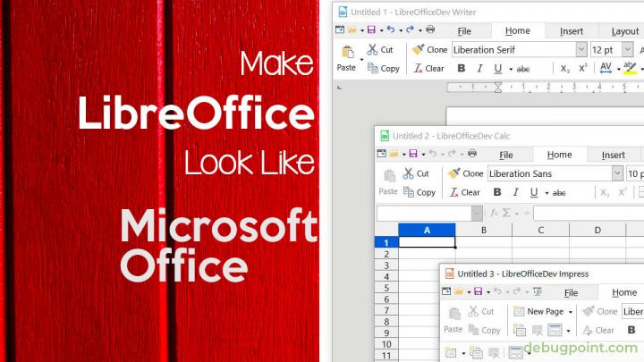644x362 pixels.
Task: Toggle Bold in the Calc ribbon
Action: click(497, 192)
